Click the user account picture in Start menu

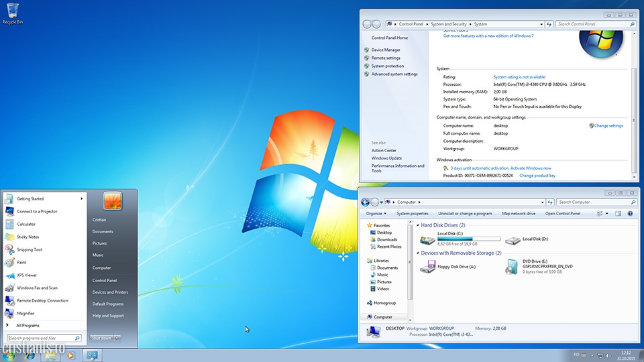coord(113,201)
